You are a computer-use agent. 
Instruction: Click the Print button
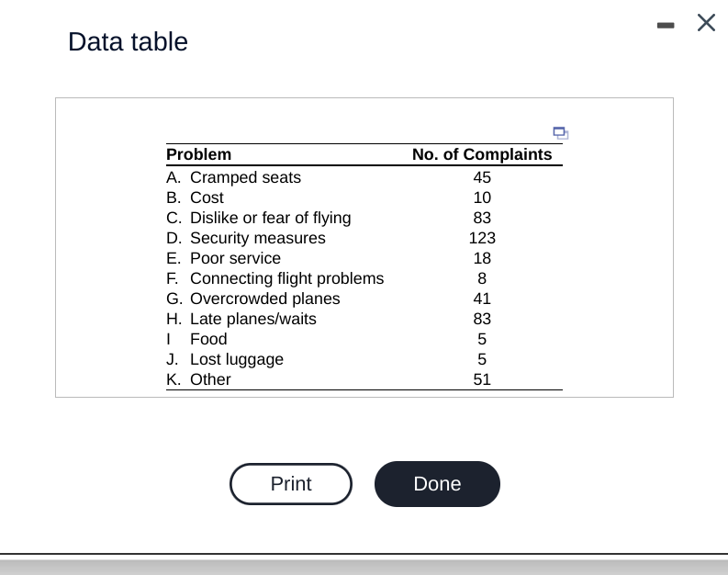point(291,483)
